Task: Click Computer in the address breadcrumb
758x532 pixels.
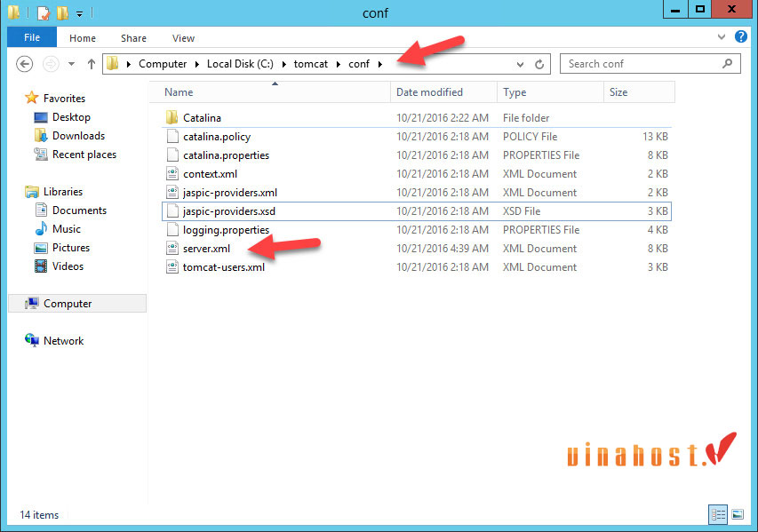Action: [x=163, y=64]
